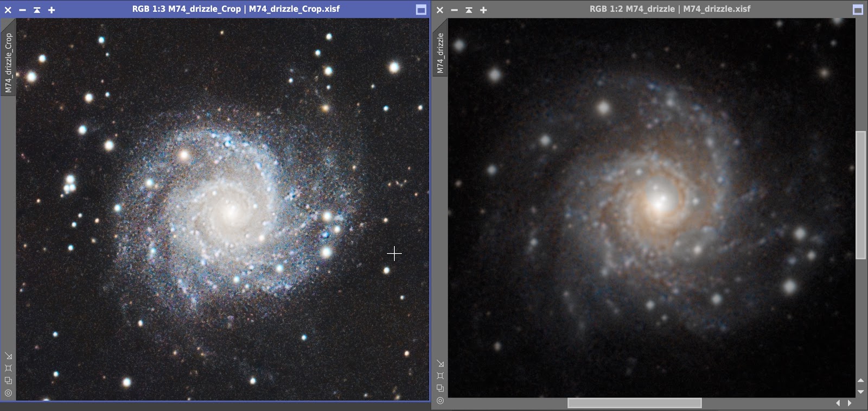Click the horizontal scrollbar thumb in M74_drizzle window
Viewport: 868px width, 411px height.
coord(634,403)
